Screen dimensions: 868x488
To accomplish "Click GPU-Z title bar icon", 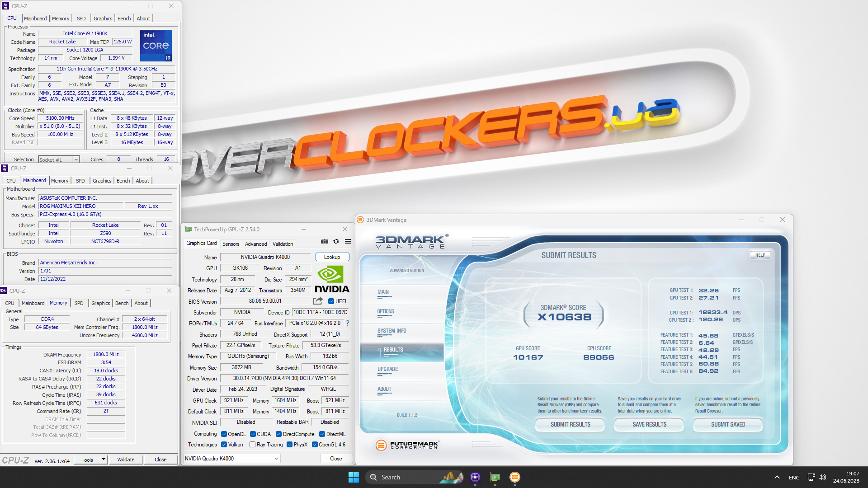I will pyautogui.click(x=188, y=230).
